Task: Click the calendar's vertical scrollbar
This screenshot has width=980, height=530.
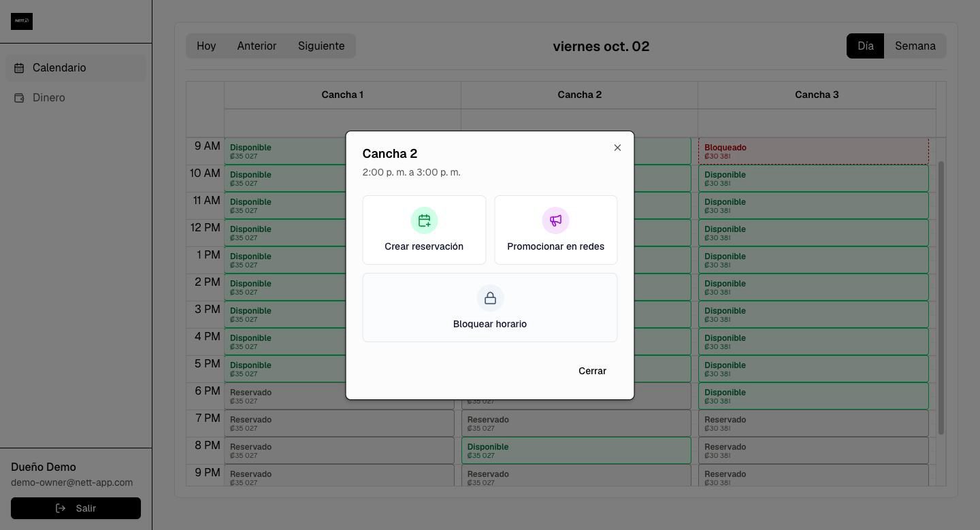Action: pyautogui.click(x=941, y=298)
